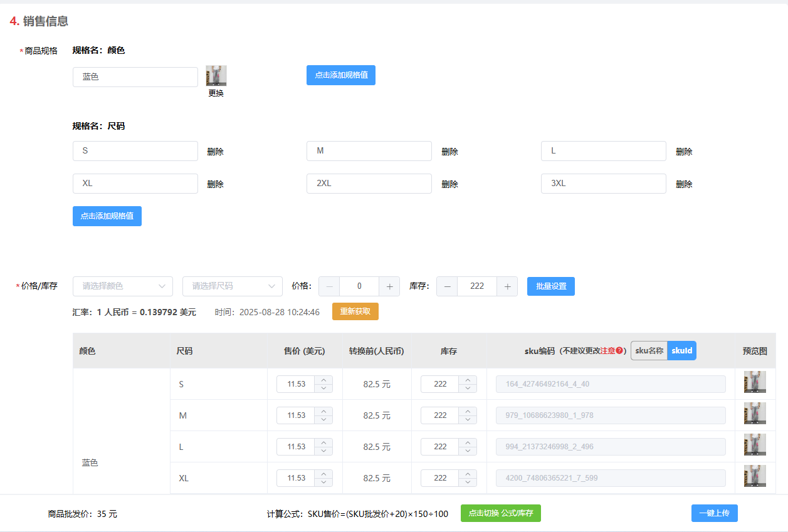Switch SKU code display to sku名称
Image resolution: width=788 pixels, height=532 pixels.
tap(649, 351)
